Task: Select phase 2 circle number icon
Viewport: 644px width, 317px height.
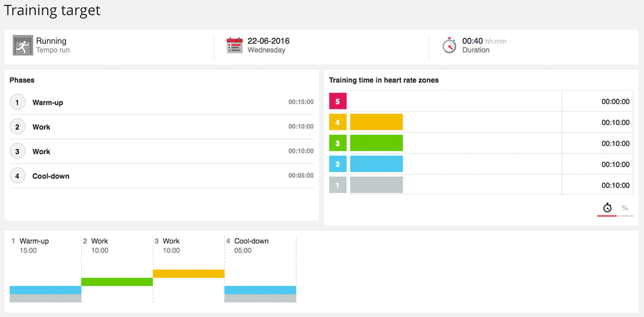Action: [x=17, y=127]
